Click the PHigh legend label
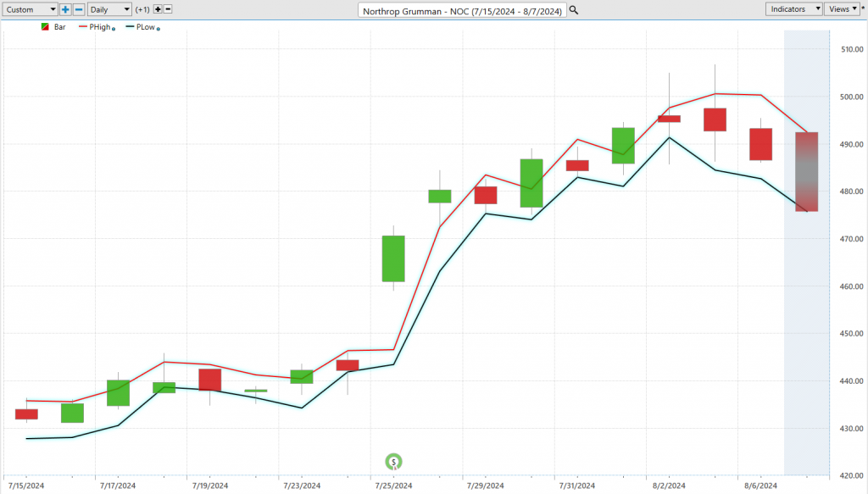Viewport: 868px width, 494px height. tap(100, 26)
